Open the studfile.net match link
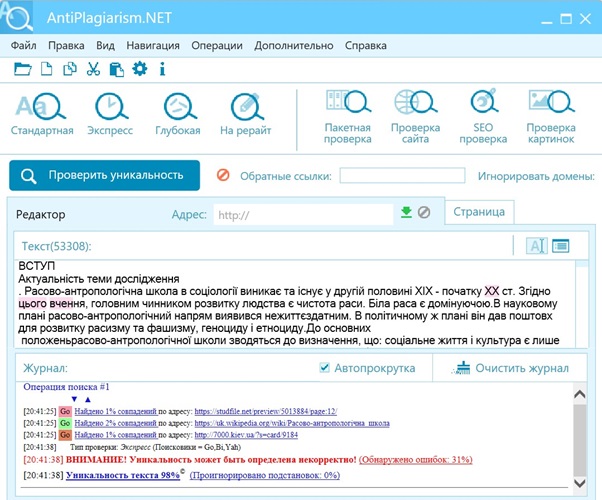This screenshot has width=602, height=500. (266, 411)
